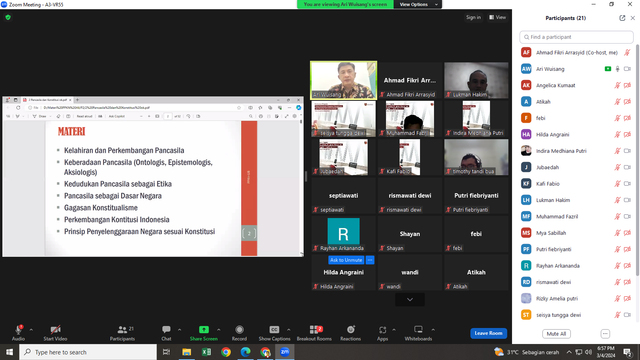Show hidden system tray icons

[569, 352]
